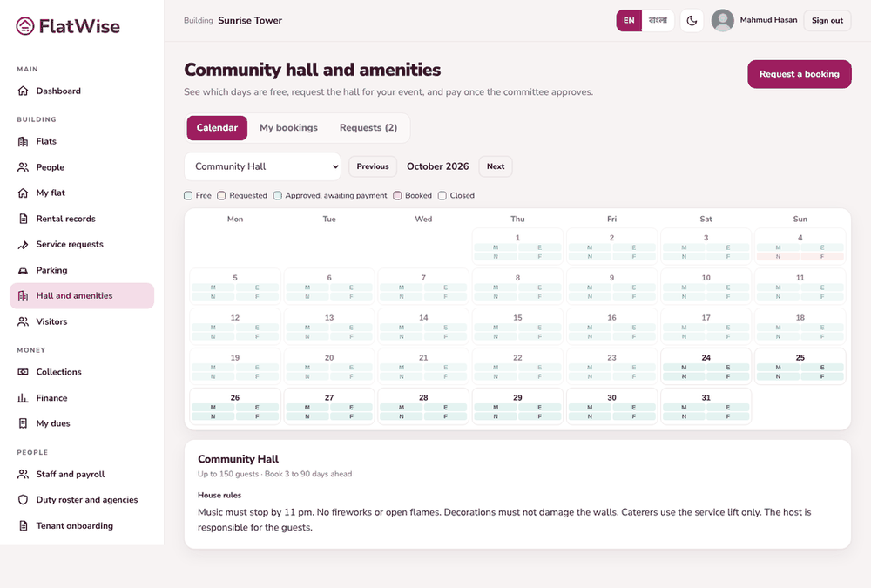Click the Approved, awaiting payment legend swatch
871x588 pixels.
coord(278,196)
